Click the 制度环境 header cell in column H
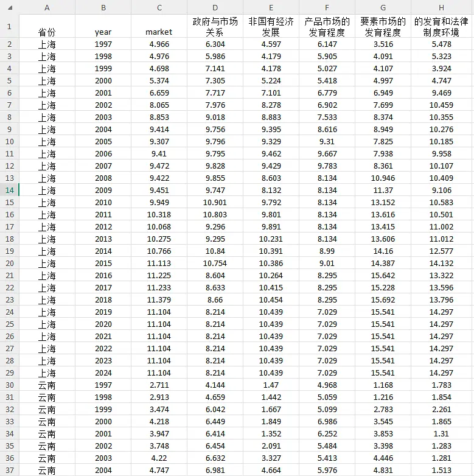474x476 pixels. 442,26
